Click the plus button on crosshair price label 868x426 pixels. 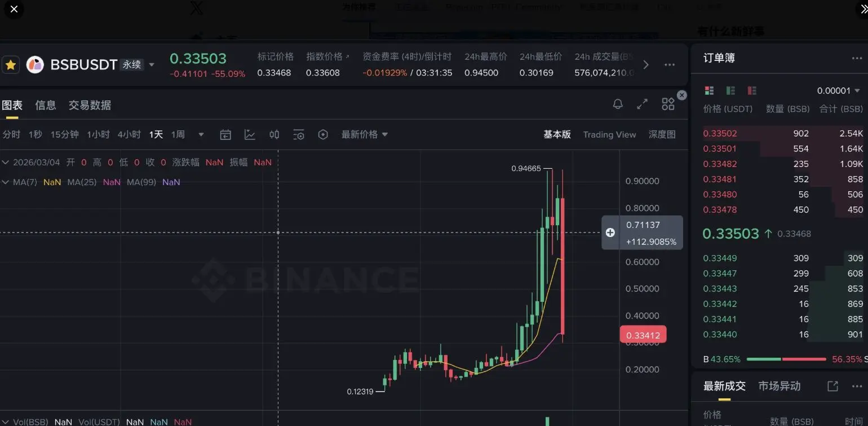(x=610, y=232)
